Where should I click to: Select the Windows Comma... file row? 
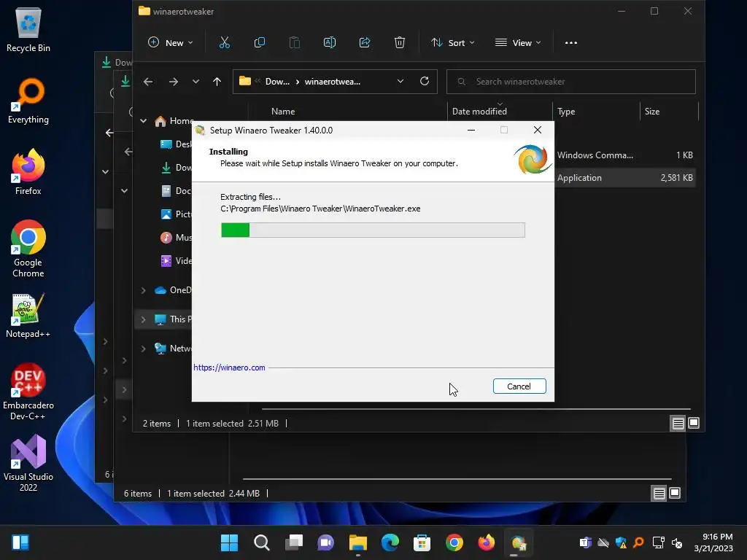[625, 155]
